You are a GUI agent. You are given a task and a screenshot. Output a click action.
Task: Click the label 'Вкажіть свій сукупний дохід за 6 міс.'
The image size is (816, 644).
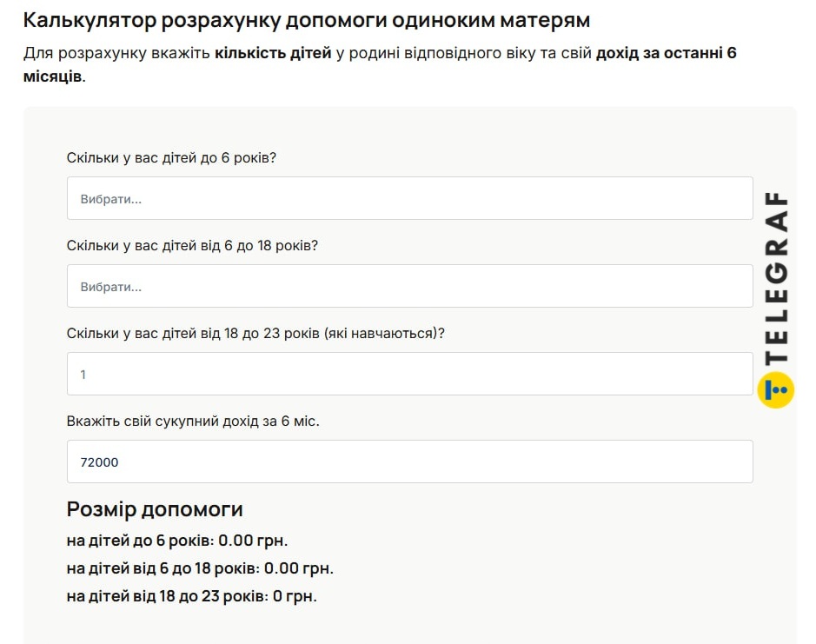(x=193, y=422)
